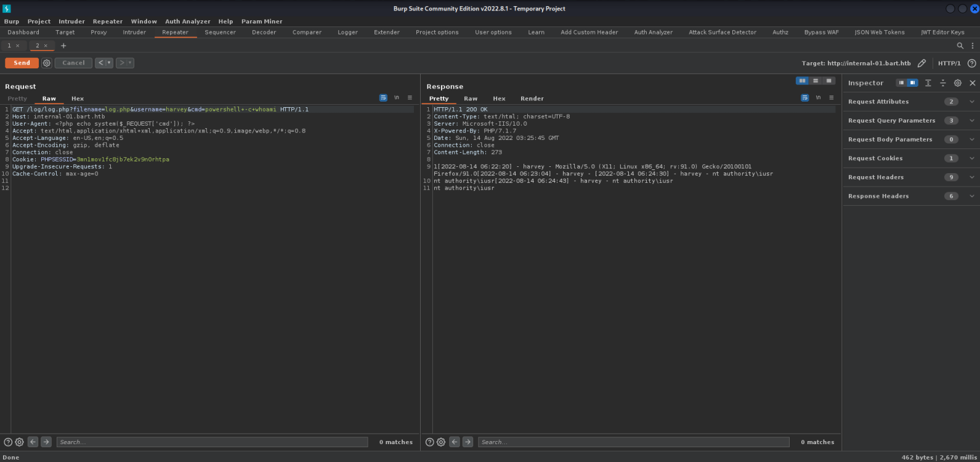Image resolution: width=980 pixels, height=462 pixels.
Task: Select combined tabbed request/response layout
Action: click(829, 81)
